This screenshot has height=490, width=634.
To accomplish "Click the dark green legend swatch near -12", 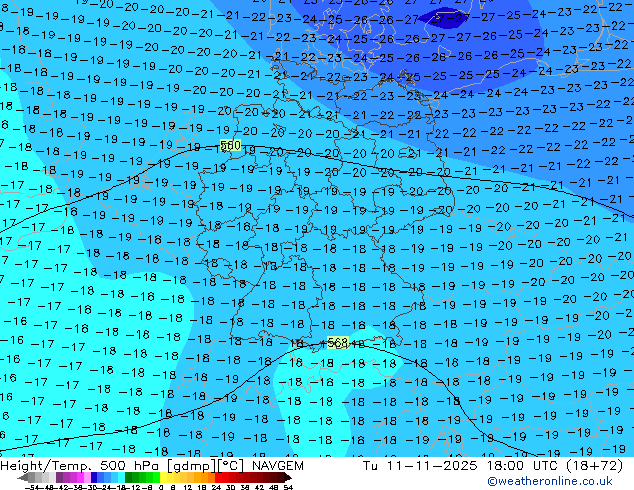I will 128,477.
